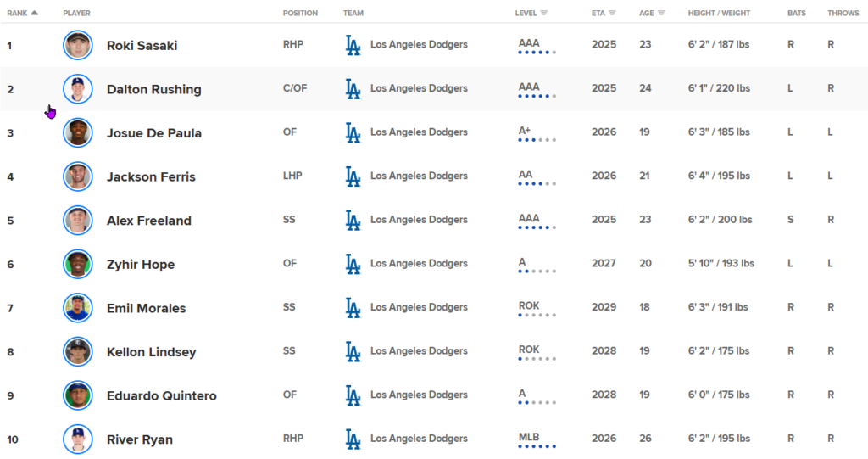Open the Level column filter arrow
This screenshot has height=459, width=868.
pyautogui.click(x=543, y=14)
